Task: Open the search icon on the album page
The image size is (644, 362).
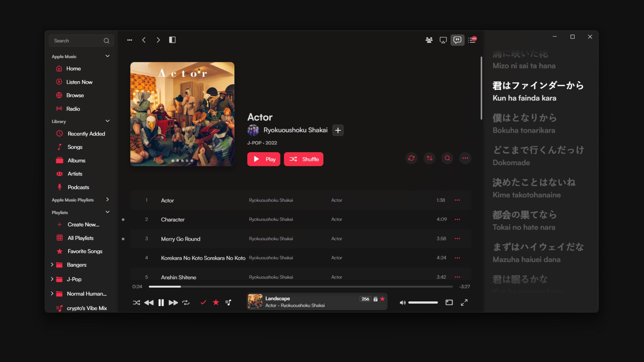Action: pyautogui.click(x=447, y=158)
